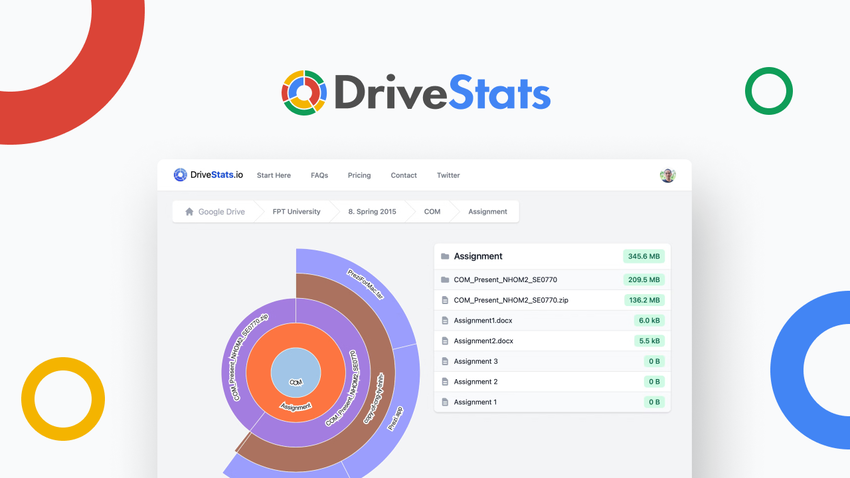Select the Assignment 1 file name
Screen dimensions: 850x478
tap(475, 402)
